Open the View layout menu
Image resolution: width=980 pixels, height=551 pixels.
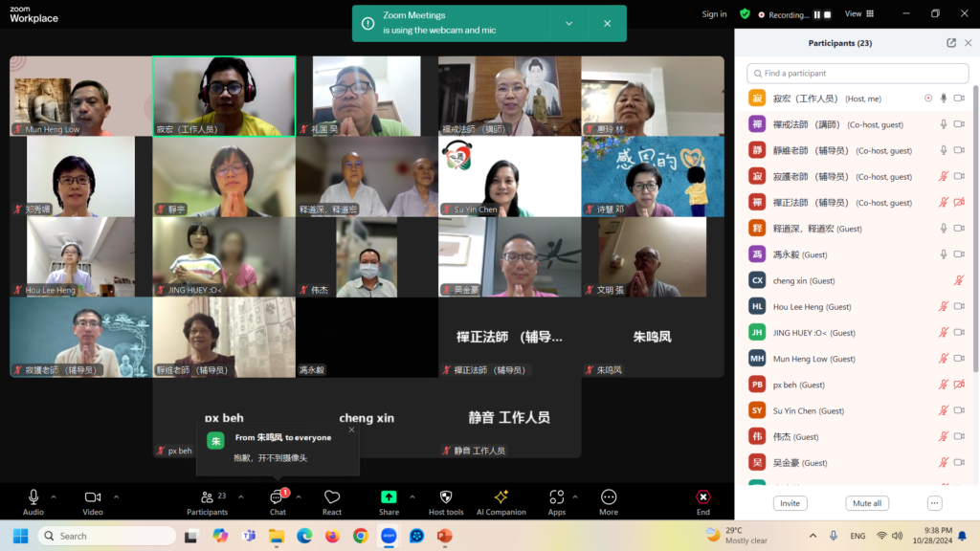(857, 14)
